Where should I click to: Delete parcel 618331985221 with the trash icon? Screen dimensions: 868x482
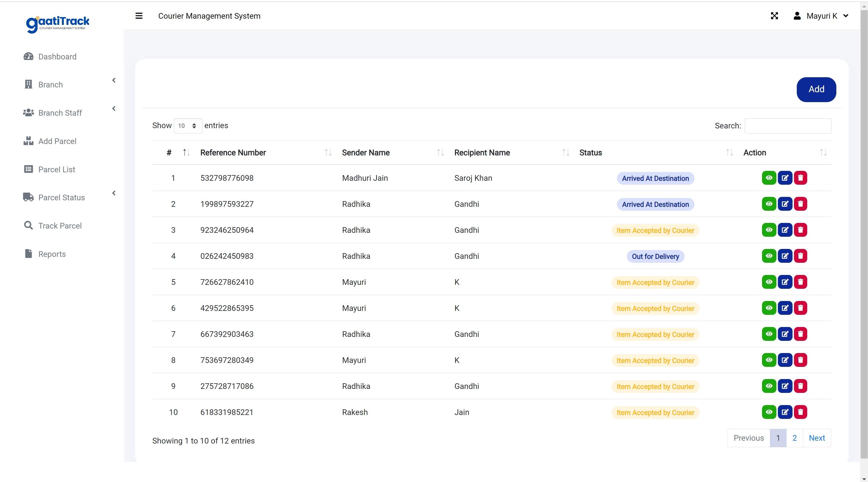(x=801, y=412)
